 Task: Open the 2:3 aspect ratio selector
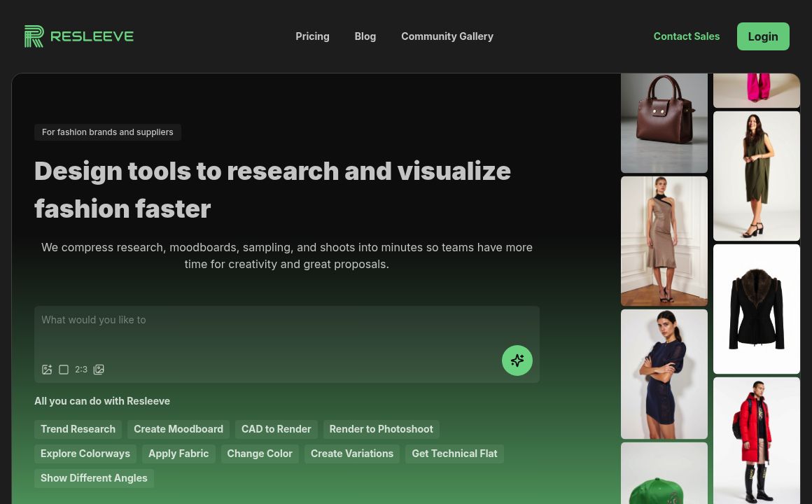tap(81, 370)
